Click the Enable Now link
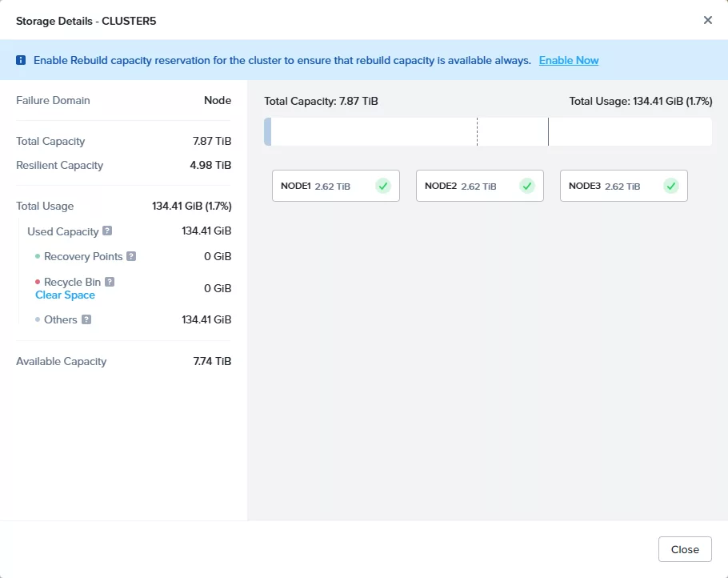 tap(568, 60)
